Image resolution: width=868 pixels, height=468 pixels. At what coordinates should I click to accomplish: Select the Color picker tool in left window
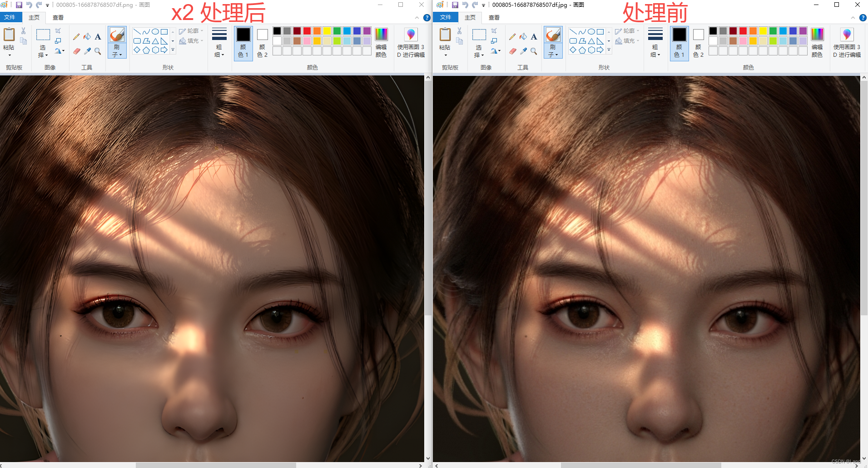pos(87,51)
